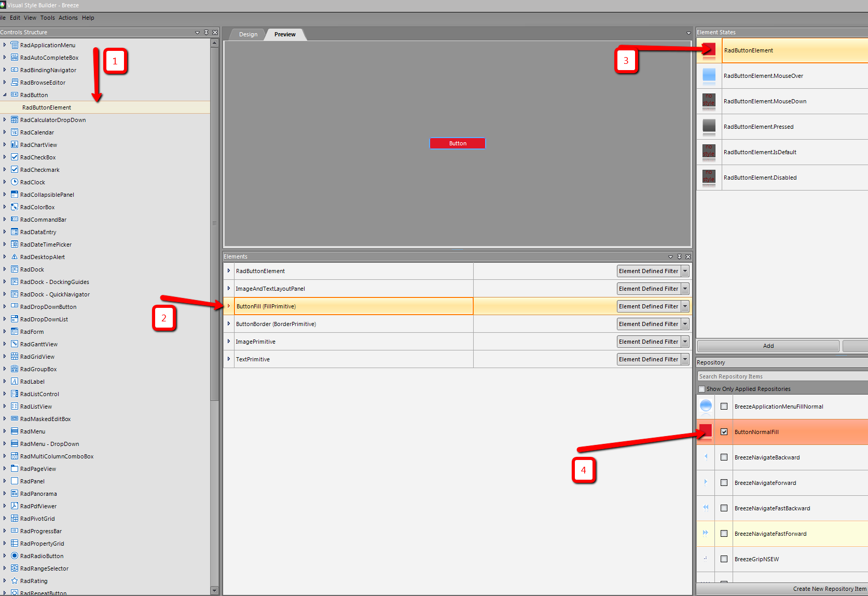
Task: Click the RadClock control icon
Action: 15,182
